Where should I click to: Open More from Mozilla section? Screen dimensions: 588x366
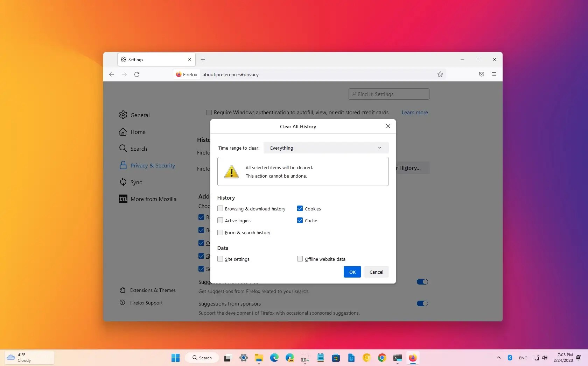point(153,199)
